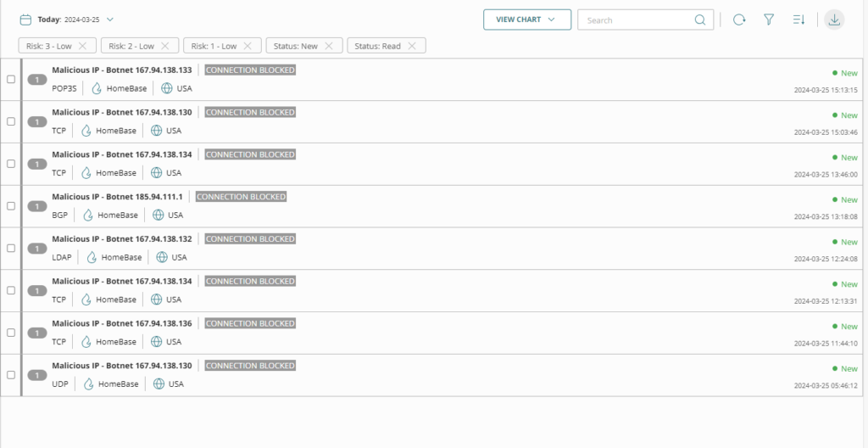Open the sort order icon
868x448 pixels.
coord(798,20)
